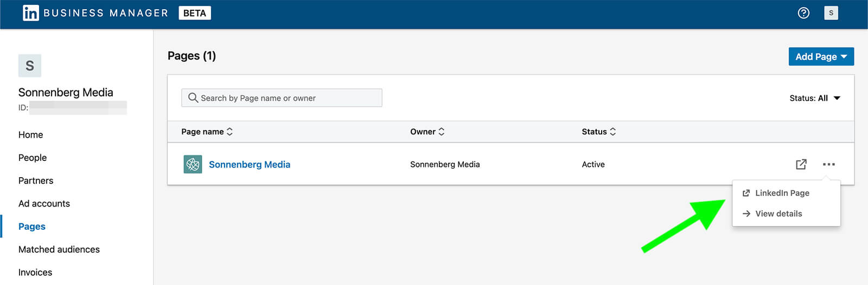Navigate to Ad accounts
Viewport: 868px width, 285px height.
[44, 204]
